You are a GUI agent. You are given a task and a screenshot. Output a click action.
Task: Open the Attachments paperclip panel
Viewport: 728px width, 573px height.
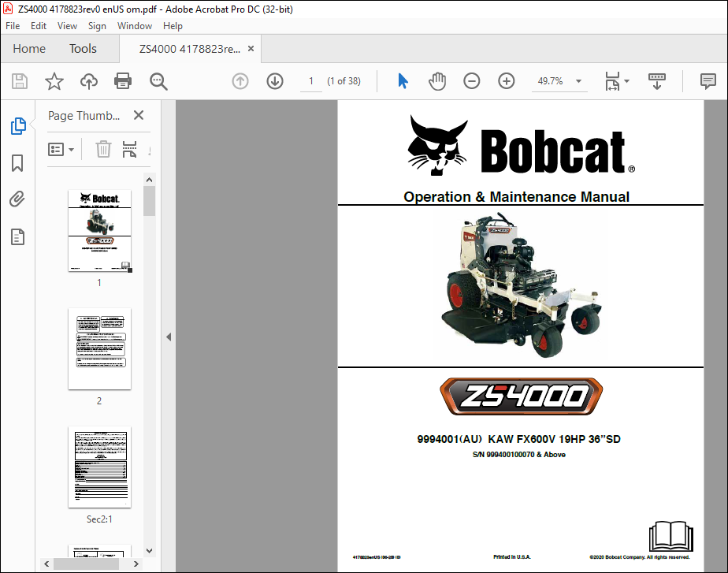pos(17,199)
